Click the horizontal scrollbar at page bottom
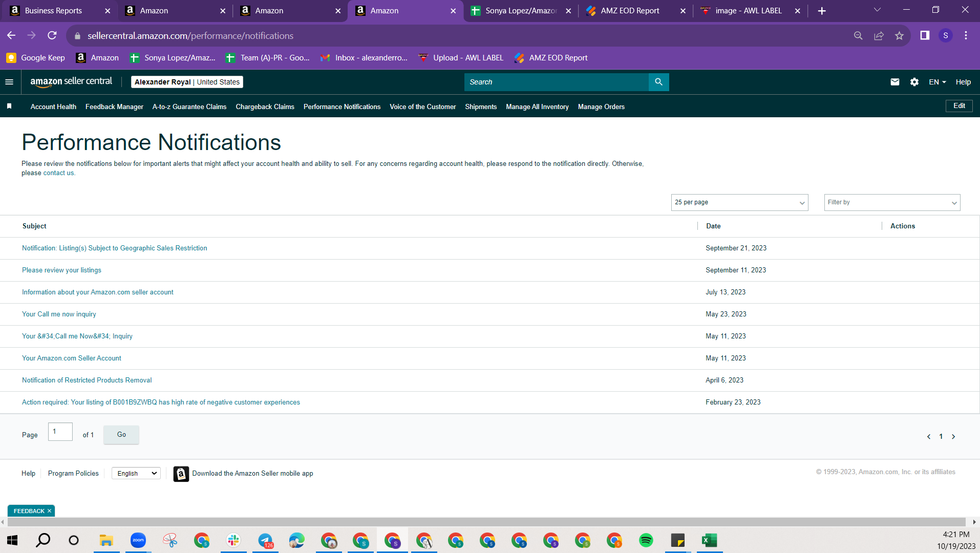Screen dimensions: 980x553 click(x=486, y=522)
